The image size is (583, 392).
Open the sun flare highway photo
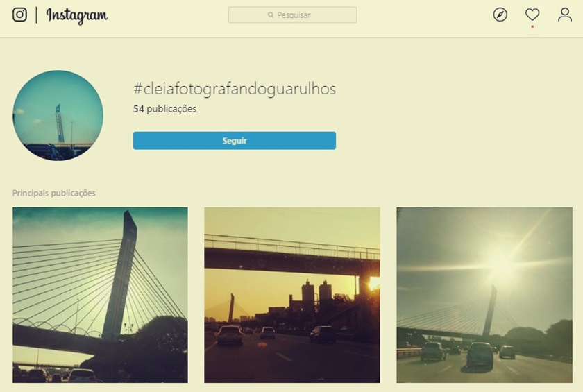(484, 295)
